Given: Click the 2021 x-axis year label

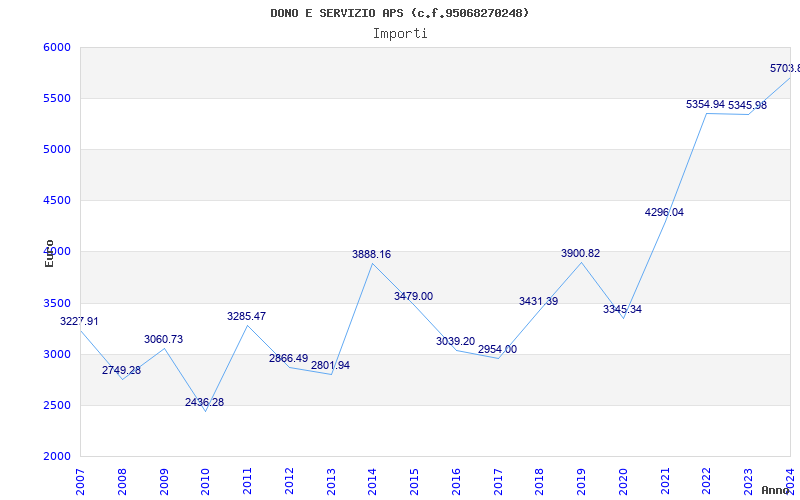Looking at the screenshot, I should tap(665, 482).
